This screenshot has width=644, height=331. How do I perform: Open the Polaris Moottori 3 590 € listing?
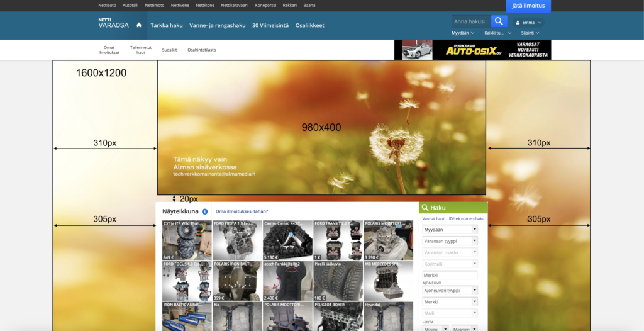[389, 240]
